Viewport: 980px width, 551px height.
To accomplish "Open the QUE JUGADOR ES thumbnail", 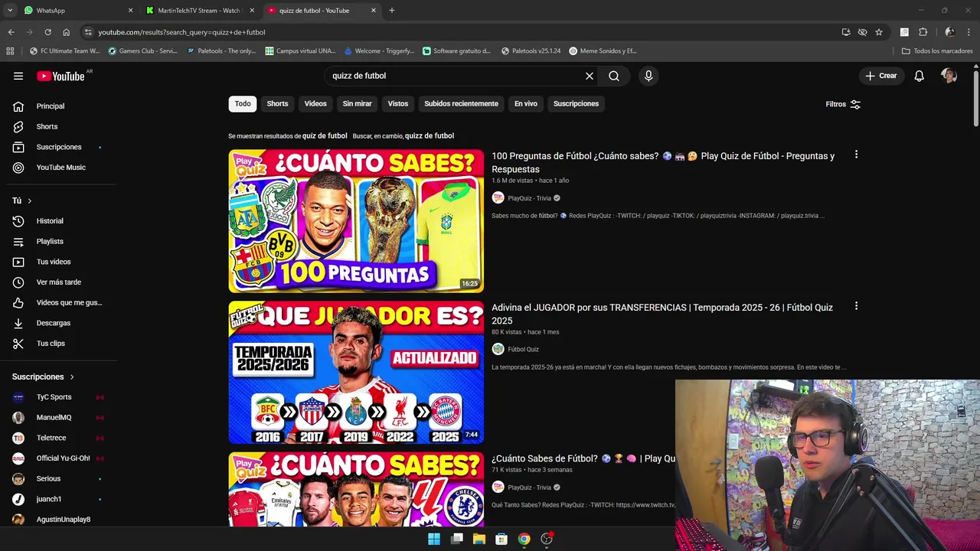I will point(356,373).
